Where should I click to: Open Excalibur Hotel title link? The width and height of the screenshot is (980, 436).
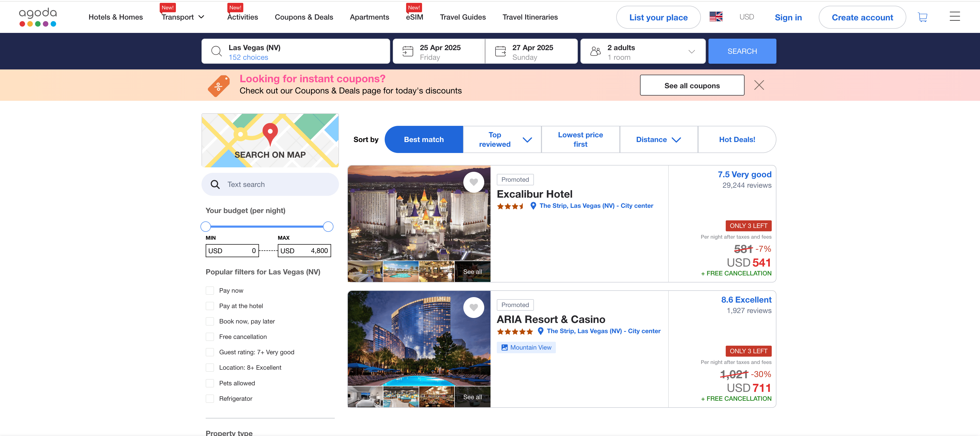click(534, 194)
